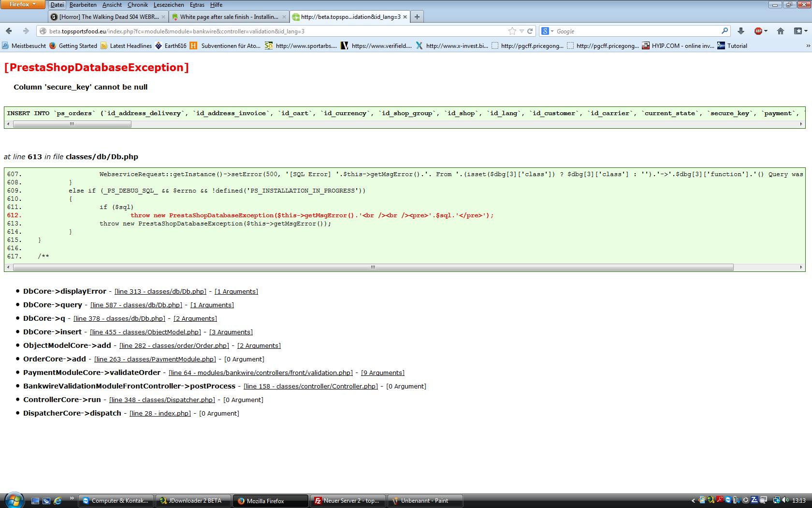The height and width of the screenshot is (508, 812).
Task: Open the Tutorial bookmark
Action: pyautogui.click(x=732, y=46)
